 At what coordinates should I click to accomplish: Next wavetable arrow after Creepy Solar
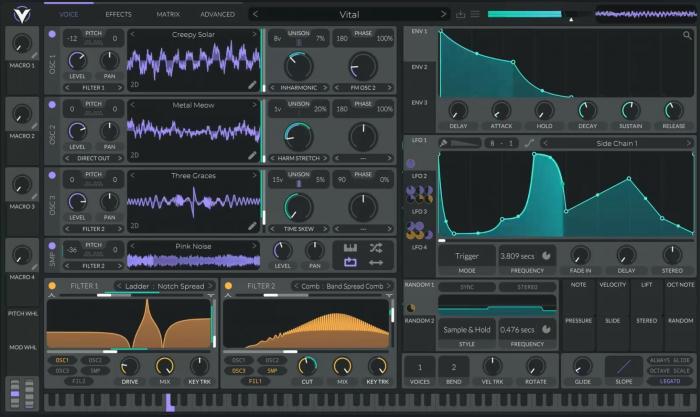click(x=254, y=34)
